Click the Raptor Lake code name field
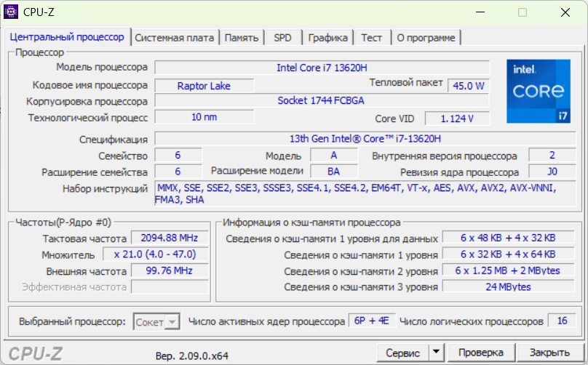This screenshot has height=365, width=588. coord(204,86)
